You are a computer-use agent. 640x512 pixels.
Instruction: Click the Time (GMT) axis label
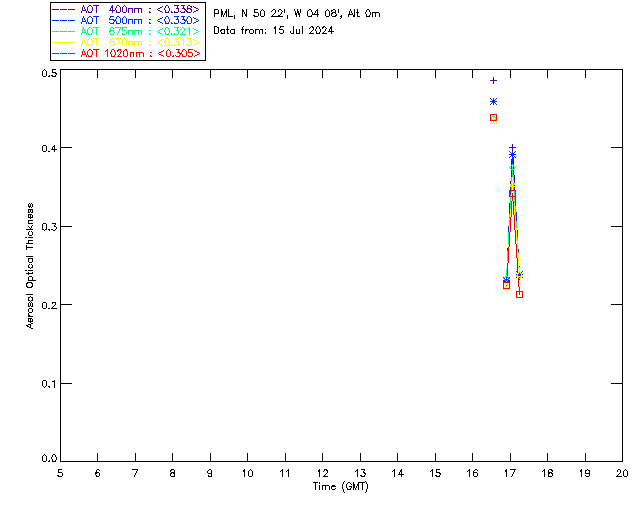[340, 487]
